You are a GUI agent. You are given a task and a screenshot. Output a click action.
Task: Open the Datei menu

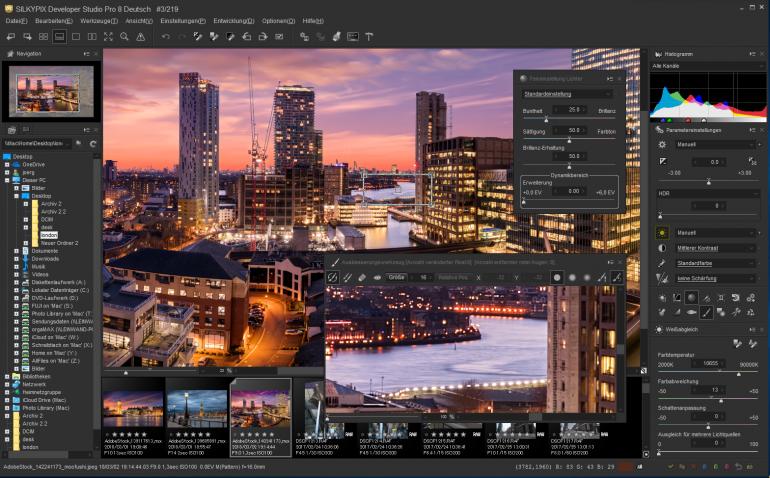[x=16, y=21]
